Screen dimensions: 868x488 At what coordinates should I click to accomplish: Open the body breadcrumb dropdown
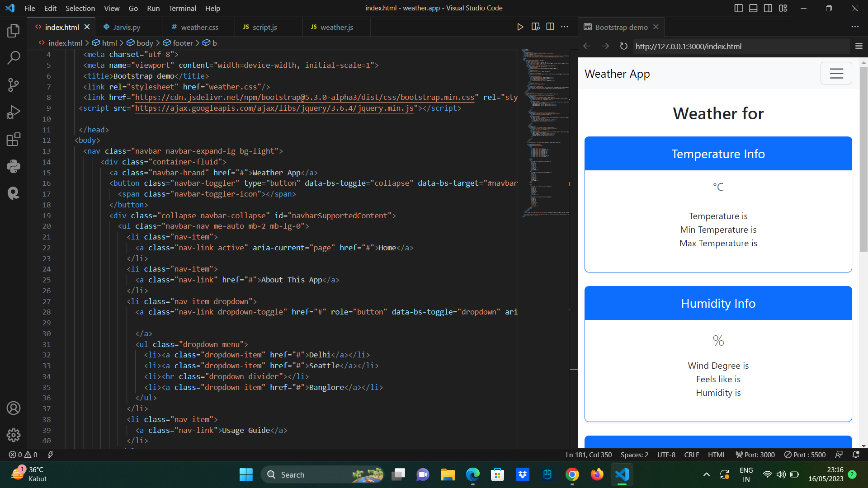144,42
